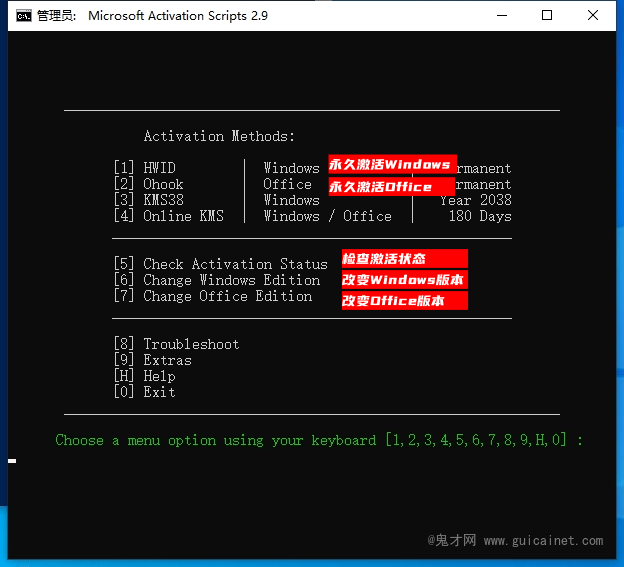Minimize the Microsoft Activation Scripts window
Image resolution: width=624 pixels, height=567 pixels.
502,16
